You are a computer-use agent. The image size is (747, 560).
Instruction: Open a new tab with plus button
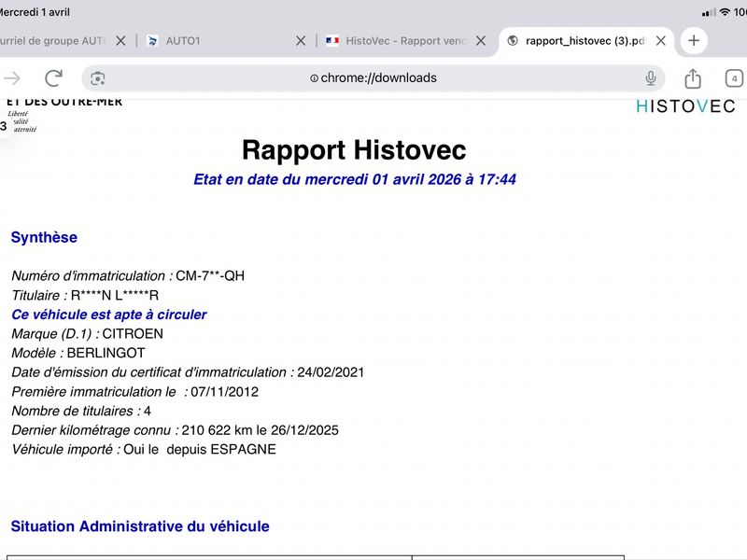point(694,40)
